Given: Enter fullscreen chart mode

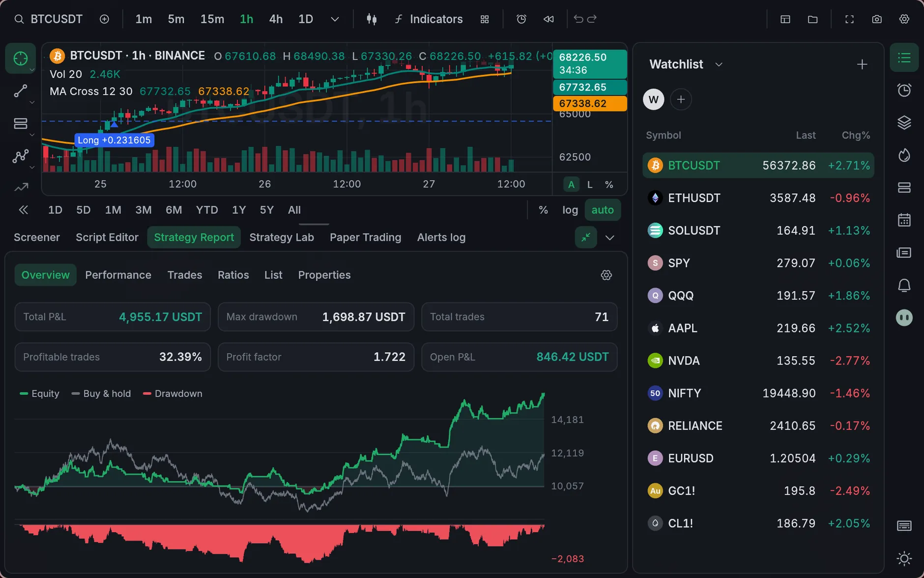Looking at the screenshot, I should [849, 19].
